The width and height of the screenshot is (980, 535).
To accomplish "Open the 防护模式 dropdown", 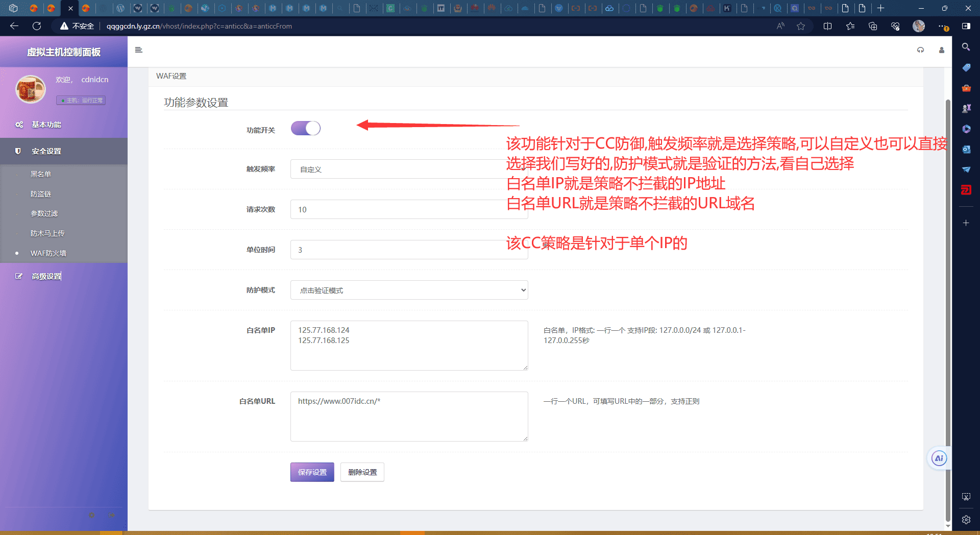I will 409,290.
